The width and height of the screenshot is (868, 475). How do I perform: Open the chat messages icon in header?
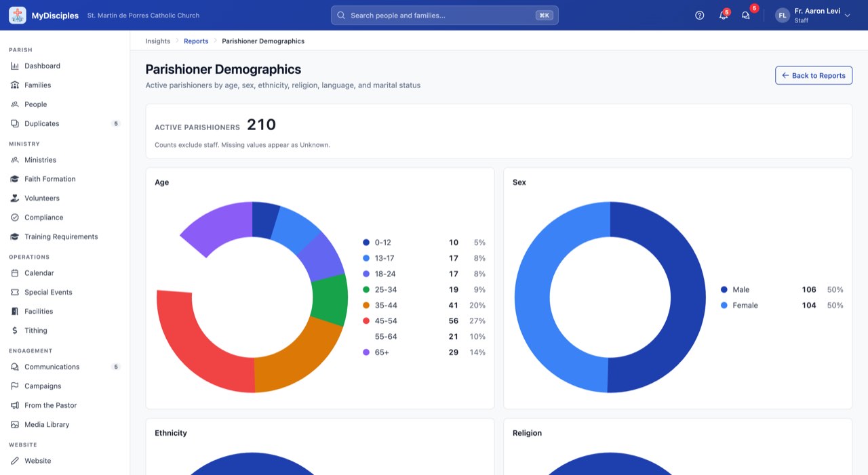coord(746,15)
